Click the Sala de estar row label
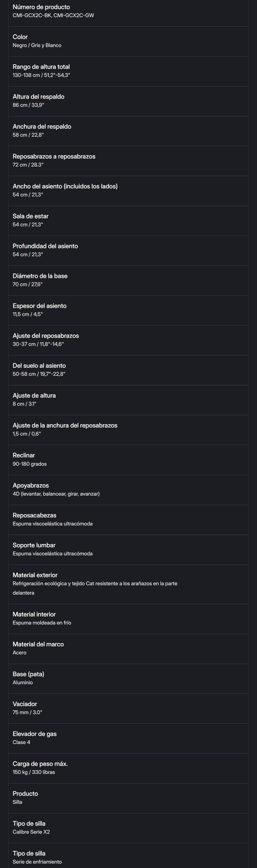The width and height of the screenshot is (257, 868). coord(31,216)
